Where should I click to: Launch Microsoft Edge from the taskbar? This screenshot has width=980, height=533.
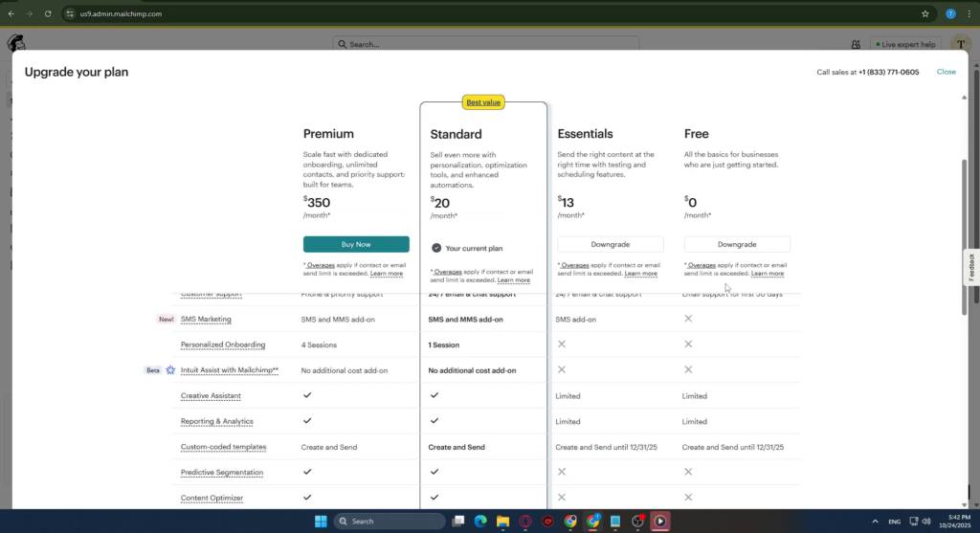tap(480, 522)
